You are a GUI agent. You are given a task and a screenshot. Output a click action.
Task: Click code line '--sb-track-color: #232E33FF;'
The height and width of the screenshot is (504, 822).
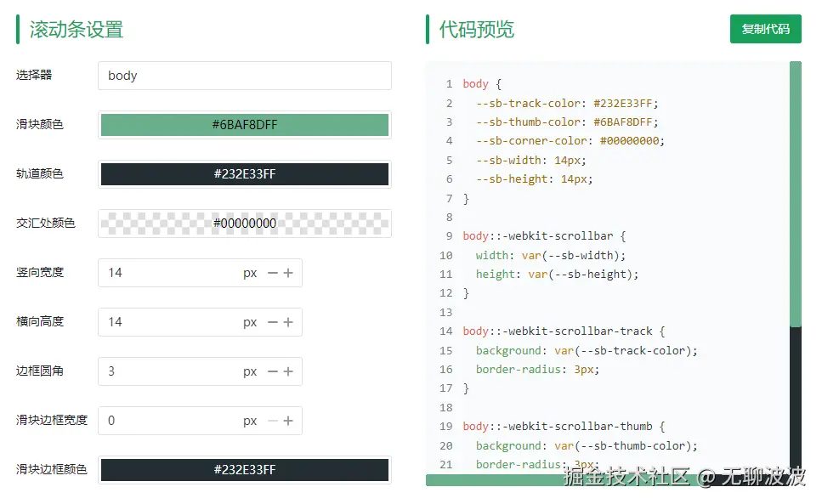click(x=567, y=103)
